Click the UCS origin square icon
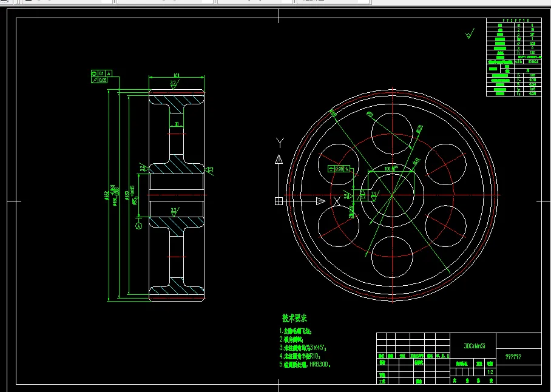Viewport: 551px width, 392px height. pyautogui.click(x=279, y=201)
